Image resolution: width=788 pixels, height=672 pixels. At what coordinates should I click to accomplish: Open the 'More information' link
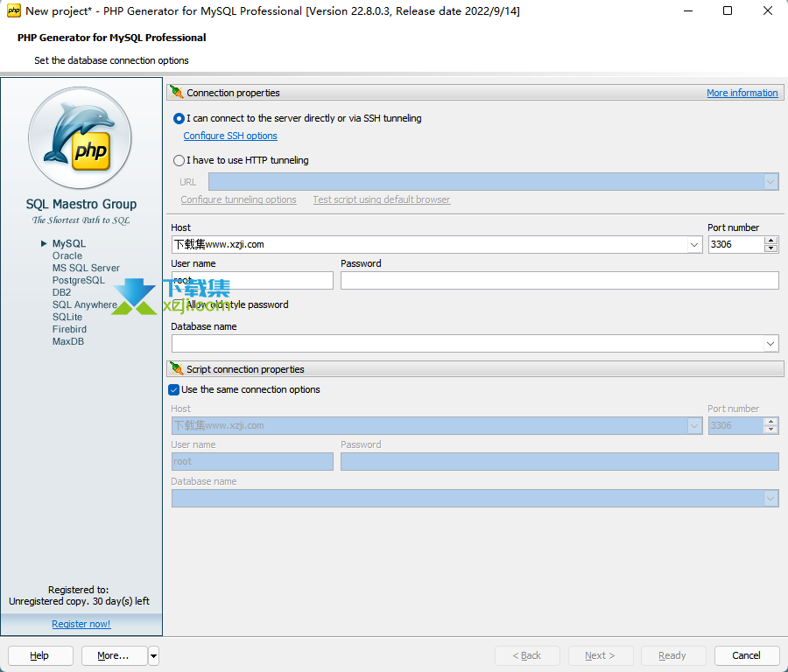point(742,93)
